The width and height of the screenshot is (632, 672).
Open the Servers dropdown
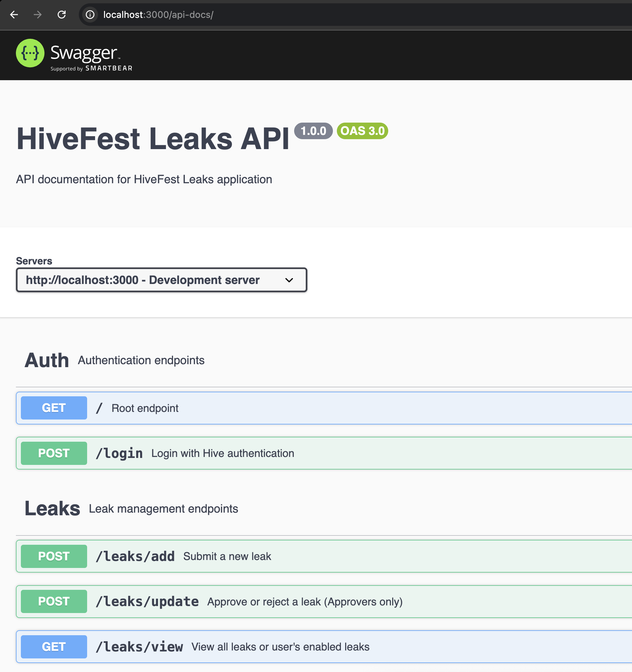161,280
